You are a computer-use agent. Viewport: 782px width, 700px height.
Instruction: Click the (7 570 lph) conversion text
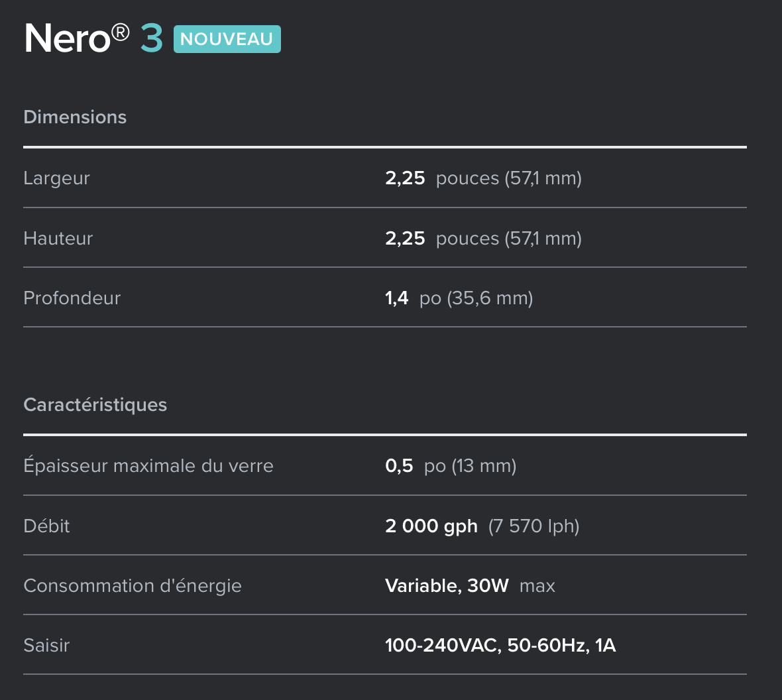[x=533, y=526]
